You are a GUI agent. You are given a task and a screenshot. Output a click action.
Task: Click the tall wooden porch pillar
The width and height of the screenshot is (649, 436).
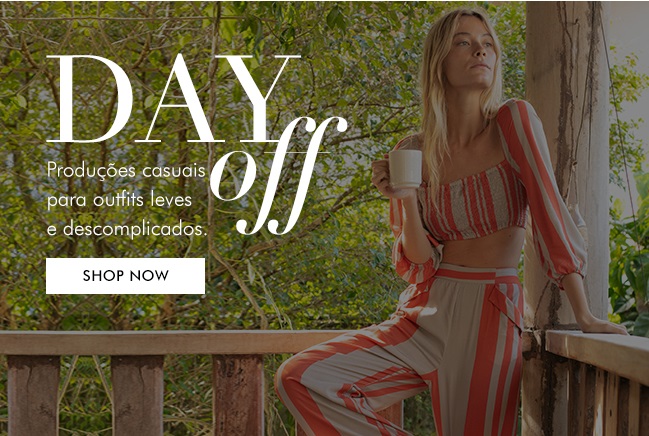click(565, 166)
